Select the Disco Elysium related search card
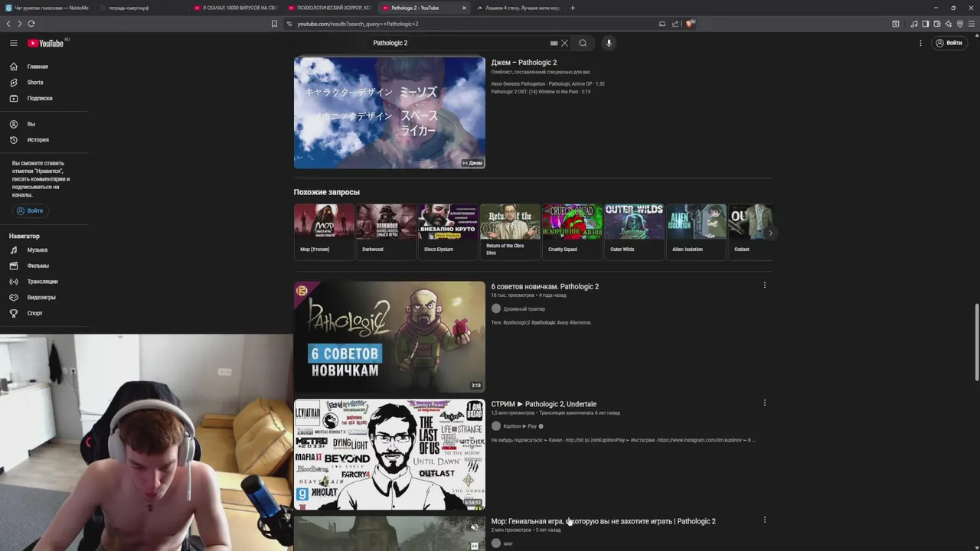The height and width of the screenshot is (551, 980). [x=449, y=232]
